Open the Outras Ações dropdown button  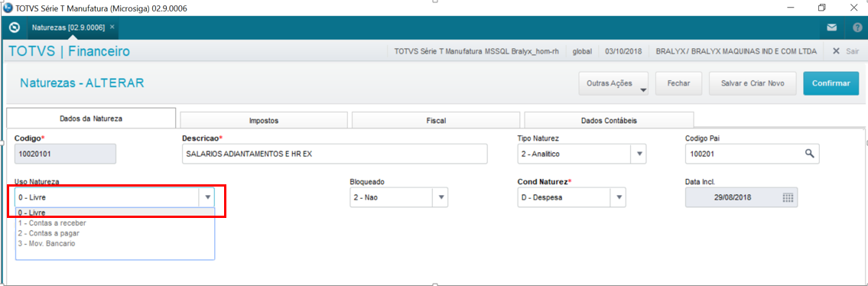614,83
